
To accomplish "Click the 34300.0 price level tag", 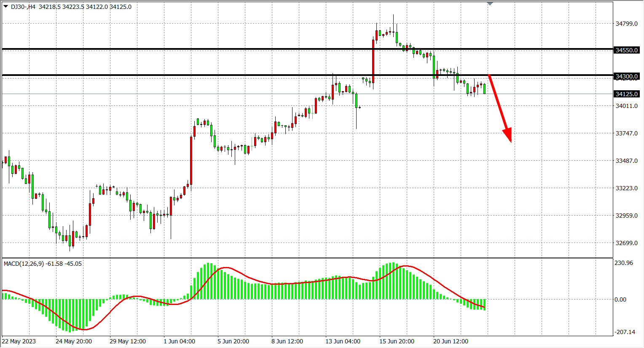I will tap(627, 77).
